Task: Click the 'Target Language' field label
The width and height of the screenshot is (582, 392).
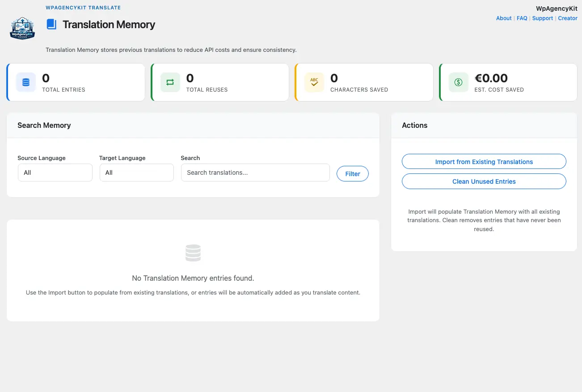Action: 122,158
